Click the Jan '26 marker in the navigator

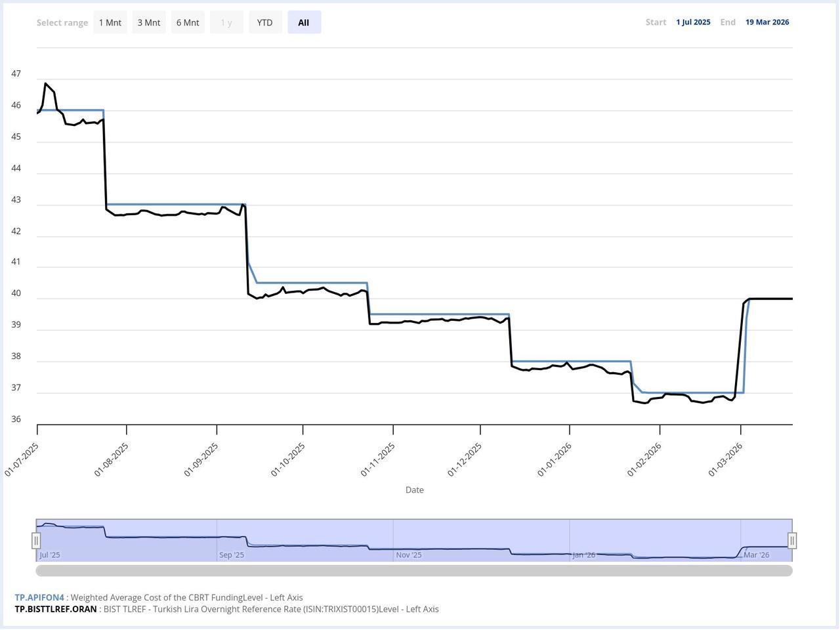coord(584,555)
